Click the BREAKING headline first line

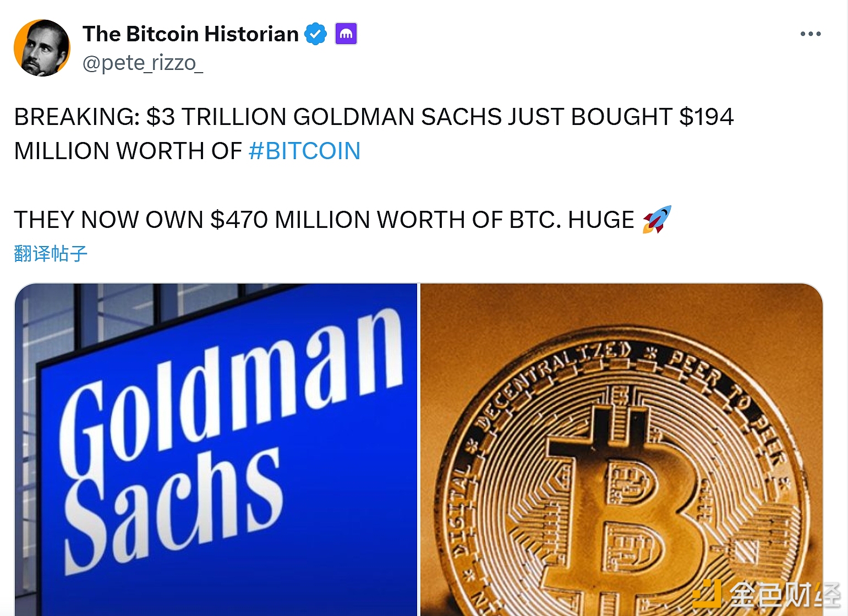pos(374,117)
